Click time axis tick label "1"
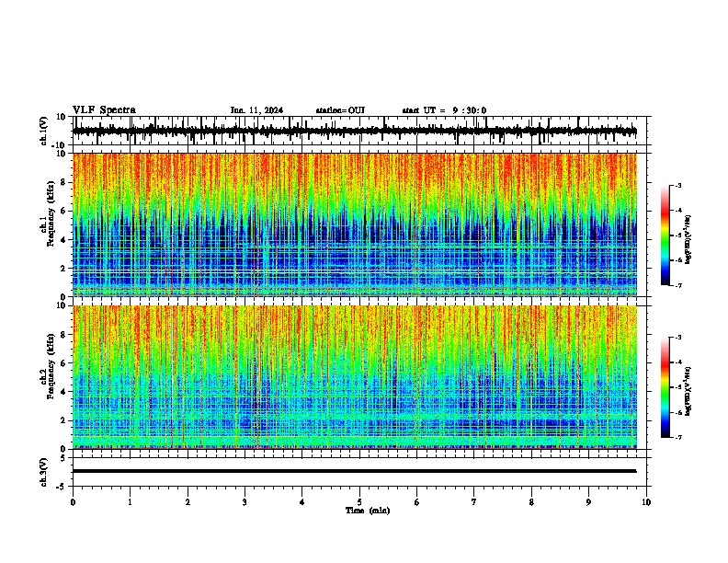Image resolution: width=728 pixels, height=563 pixels. tap(131, 502)
